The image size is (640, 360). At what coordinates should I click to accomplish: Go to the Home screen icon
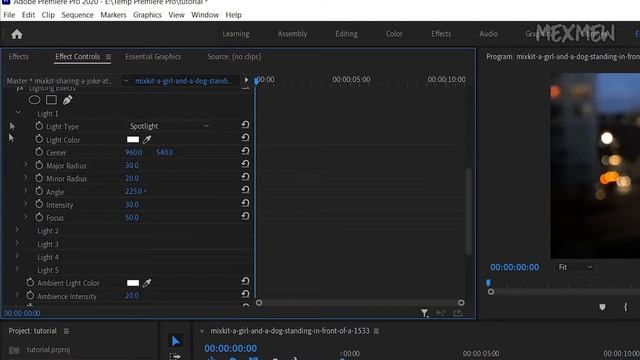(17, 34)
